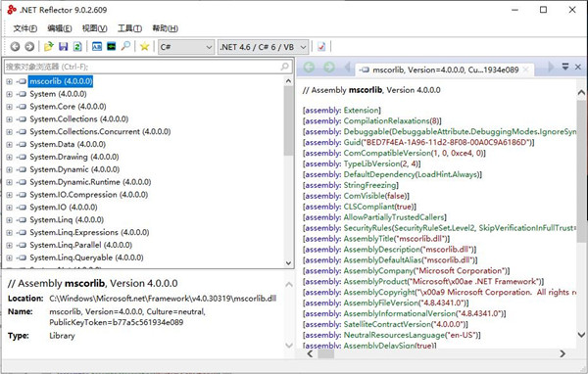Select the mscorlib, Version=4.0.0.0 document tab

(x=444, y=70)
